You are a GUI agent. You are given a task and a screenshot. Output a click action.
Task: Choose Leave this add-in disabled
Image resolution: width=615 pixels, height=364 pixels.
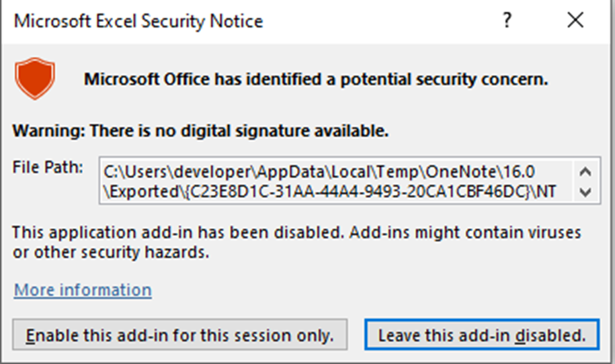point(482,335)
